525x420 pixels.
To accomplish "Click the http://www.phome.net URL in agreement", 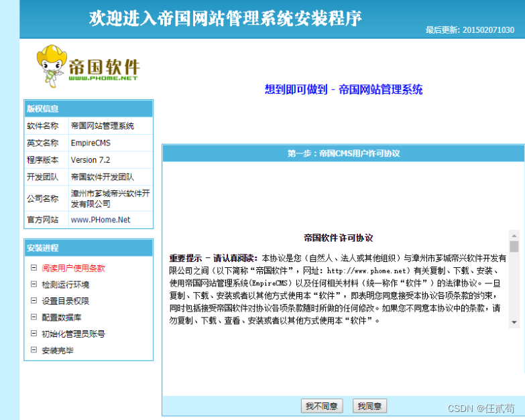I will [366, 271].
